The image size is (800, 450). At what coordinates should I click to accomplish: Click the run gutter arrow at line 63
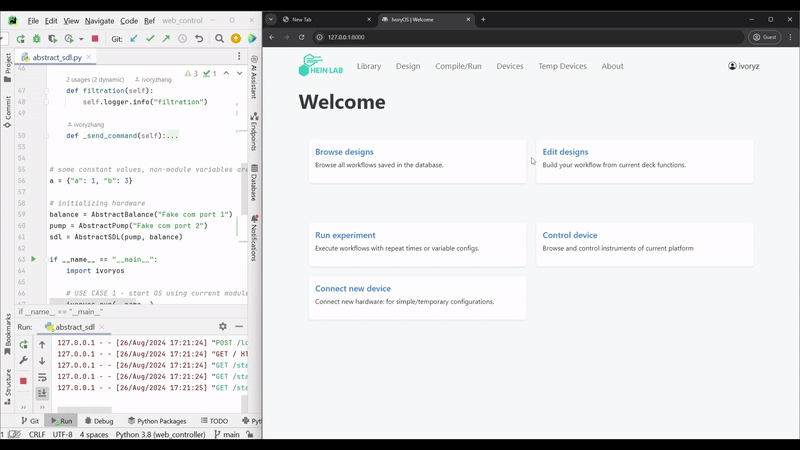34,259
